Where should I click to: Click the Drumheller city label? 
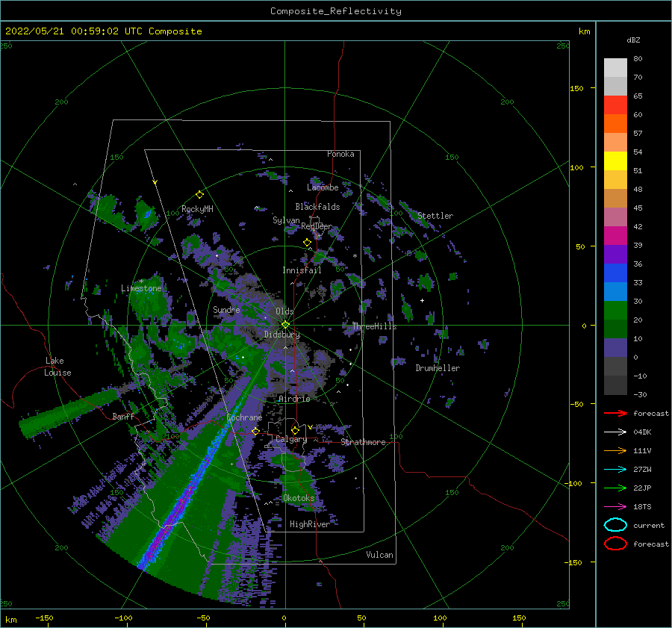[438, 368]
